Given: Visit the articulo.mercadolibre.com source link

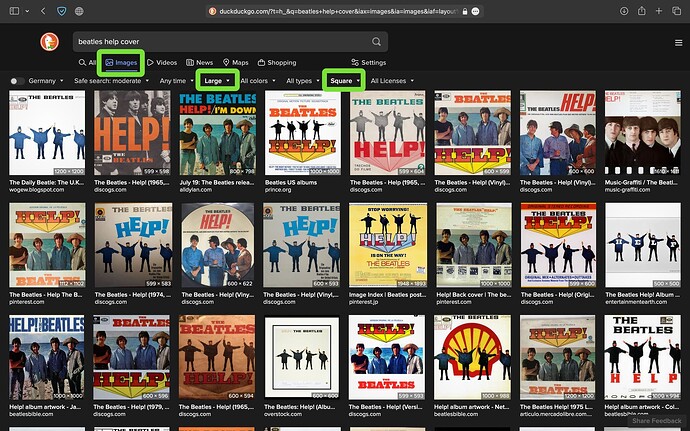Looking at the screenshot, I should tap(555, 414).
